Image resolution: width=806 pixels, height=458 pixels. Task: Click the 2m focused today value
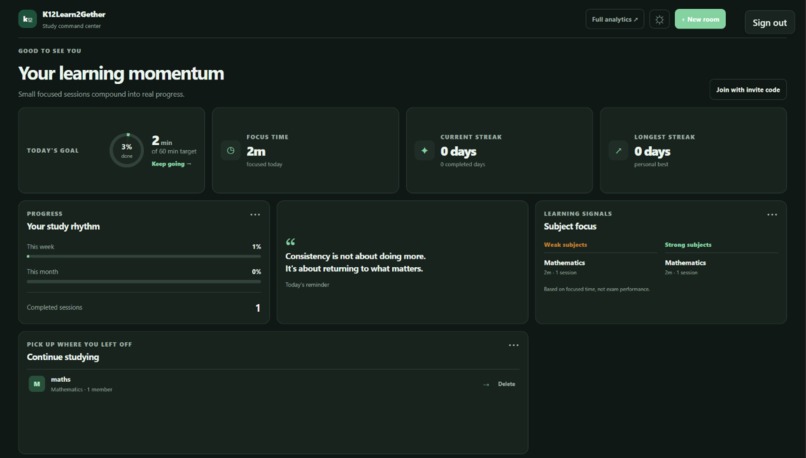[x=256, y=152]
